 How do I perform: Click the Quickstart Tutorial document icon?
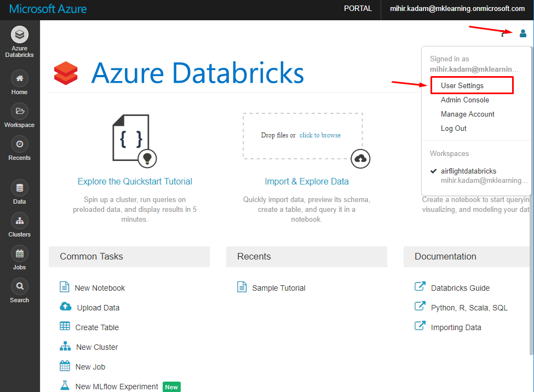click(x=134, y=141)
